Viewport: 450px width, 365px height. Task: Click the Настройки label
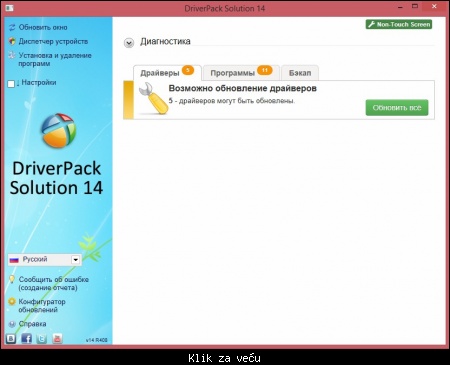(39, 82)
